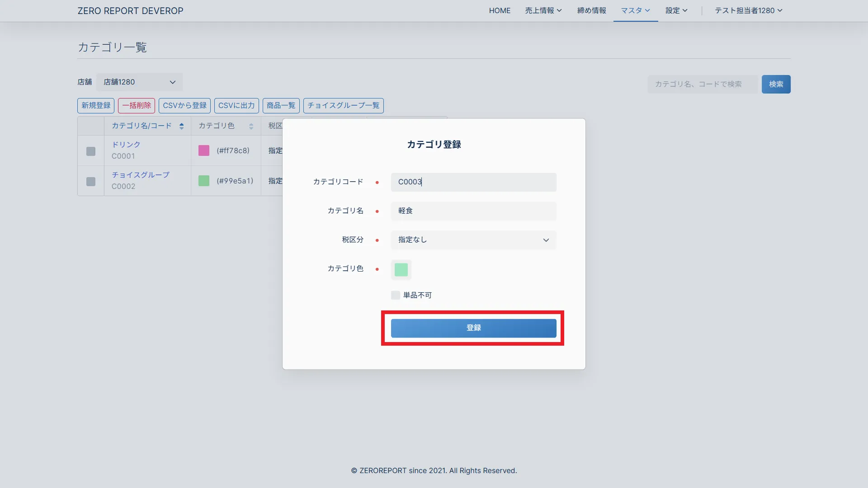Go to HOME in the navigation bar
The width and height of the screenshot is (868, 488).
(500, 10)
